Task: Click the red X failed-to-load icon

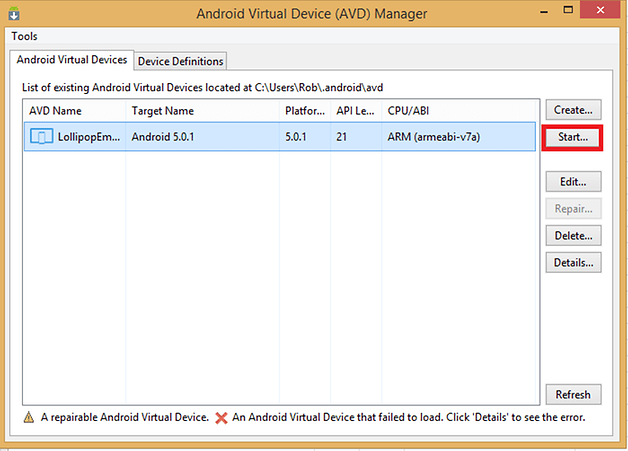Action: click(221, 418)
